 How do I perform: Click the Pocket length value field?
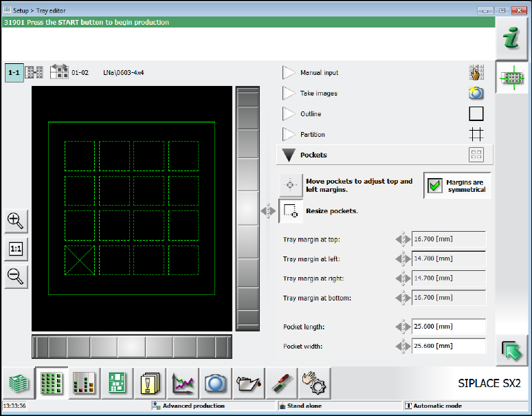[x=448, y=327]
